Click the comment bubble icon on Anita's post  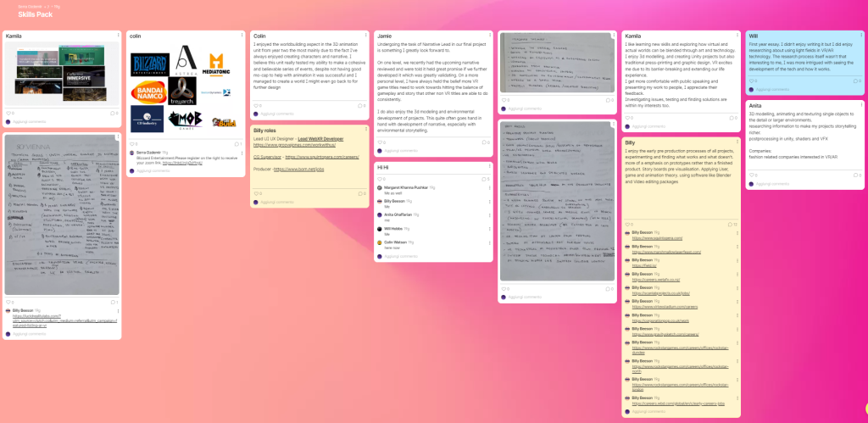[856, 175]
